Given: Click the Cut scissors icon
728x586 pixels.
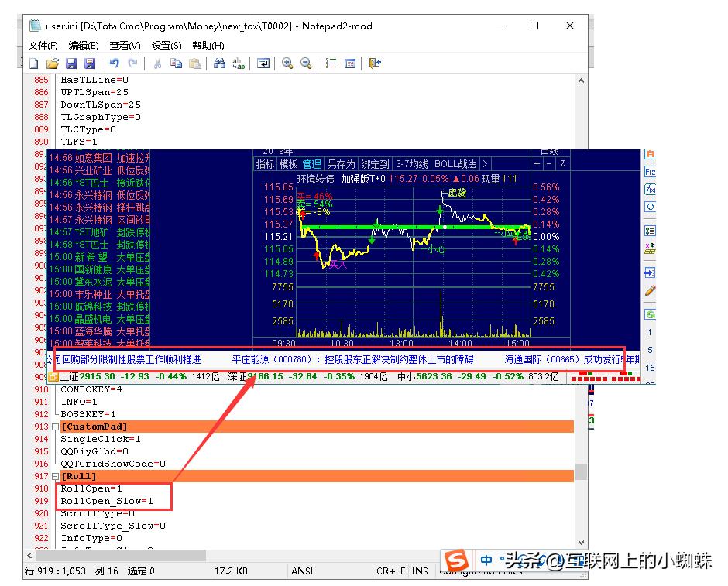Looking at the screenshot, I should [x=157, y=63].
